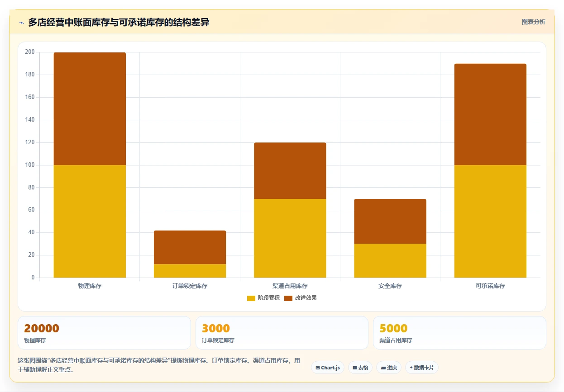Click the brown segment of 渠道占用库存 bar
This screenshot has width=564, height=392.
click(x=290, y=171)
